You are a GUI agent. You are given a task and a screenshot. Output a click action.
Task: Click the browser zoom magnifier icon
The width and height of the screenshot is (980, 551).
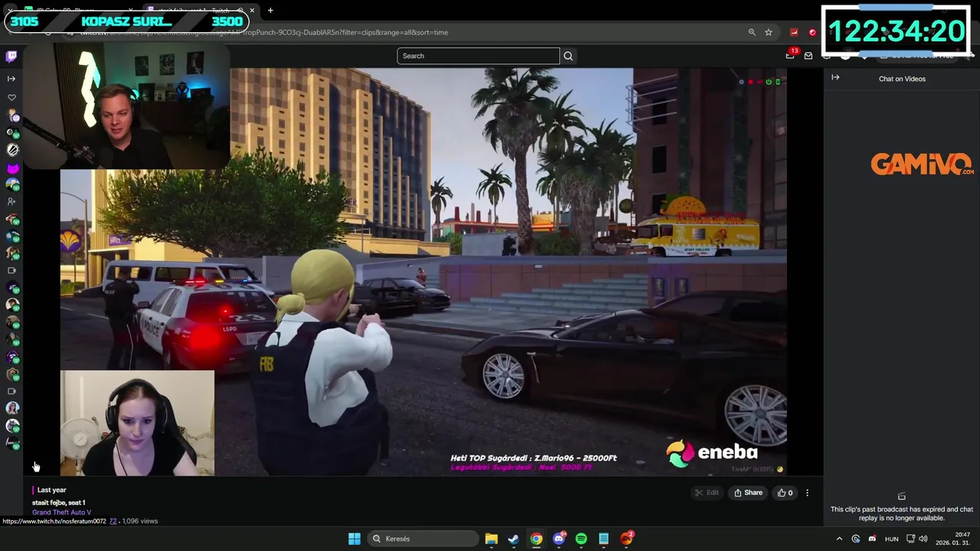point(752,32)
